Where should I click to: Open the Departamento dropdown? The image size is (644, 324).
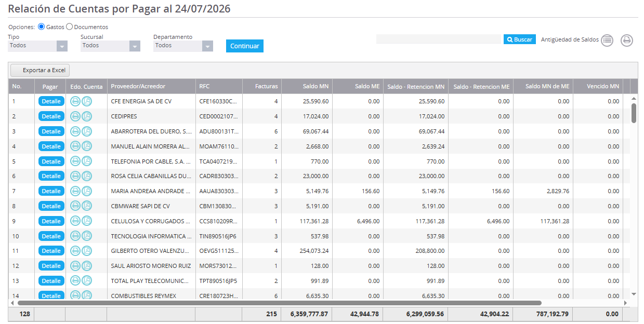[183, 46]
